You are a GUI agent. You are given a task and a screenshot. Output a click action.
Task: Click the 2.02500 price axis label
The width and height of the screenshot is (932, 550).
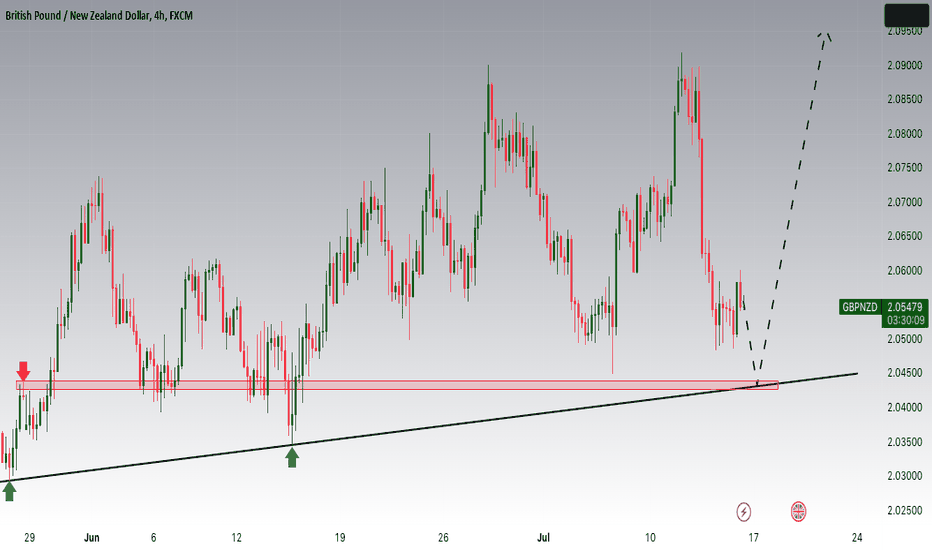coord(905,510)
